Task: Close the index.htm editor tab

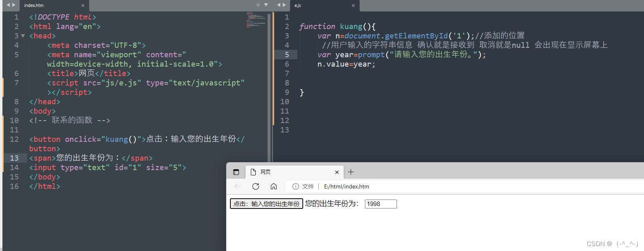Action: pyautogui.click(x=83, y=5)
